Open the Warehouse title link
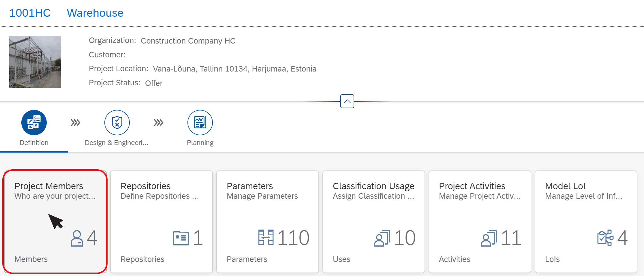 [x=95, y=13]
